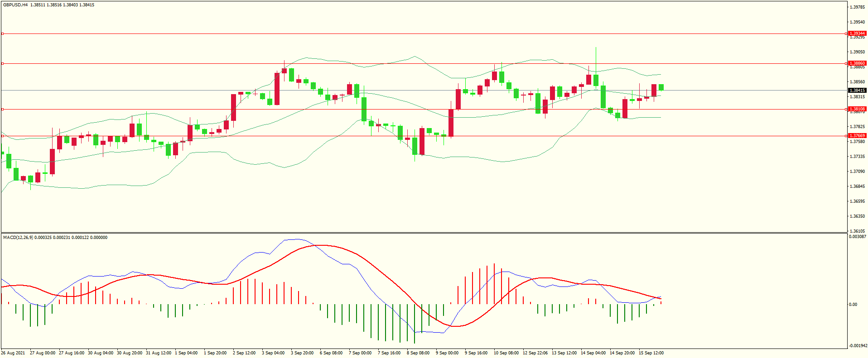Click the 15 Sep 12:00 time label

pos(651,353)
